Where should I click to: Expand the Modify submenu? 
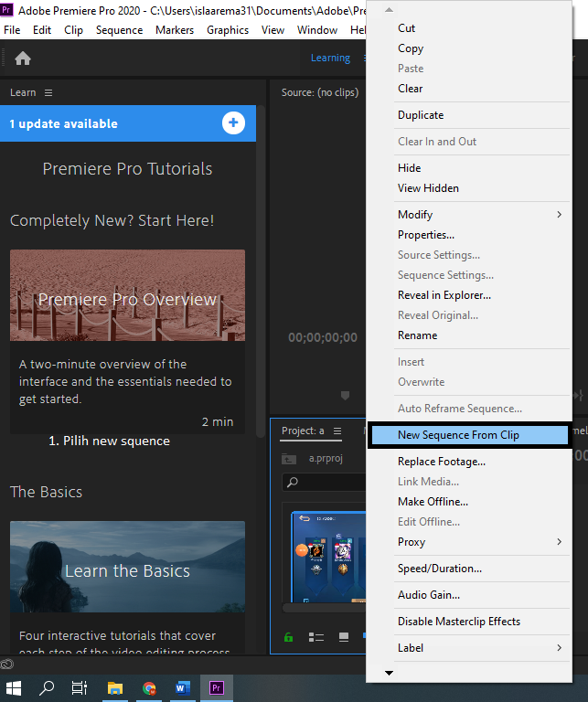[481, 215]
